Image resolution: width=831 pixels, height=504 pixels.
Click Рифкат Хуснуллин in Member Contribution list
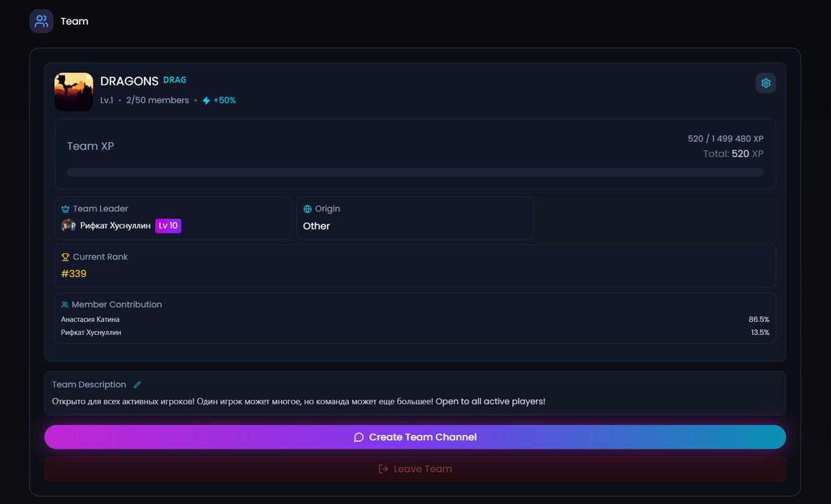pos(91,333)
